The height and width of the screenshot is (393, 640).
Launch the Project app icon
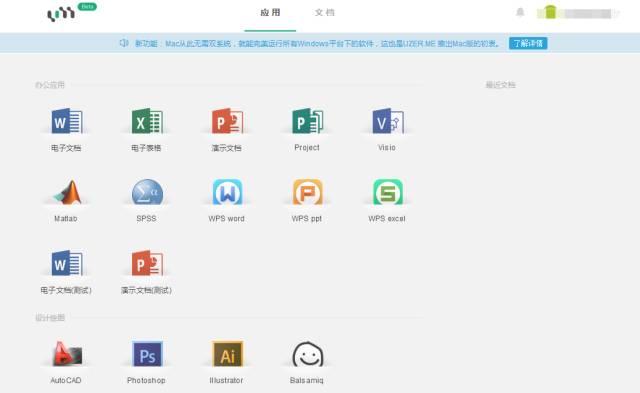[x=307, y=121]
